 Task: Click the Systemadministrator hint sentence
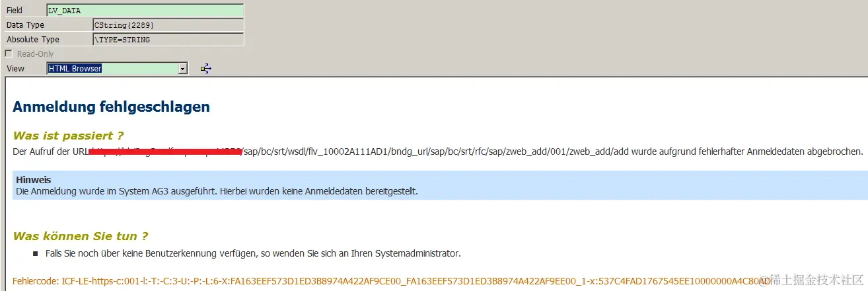(x=253, y=253)
